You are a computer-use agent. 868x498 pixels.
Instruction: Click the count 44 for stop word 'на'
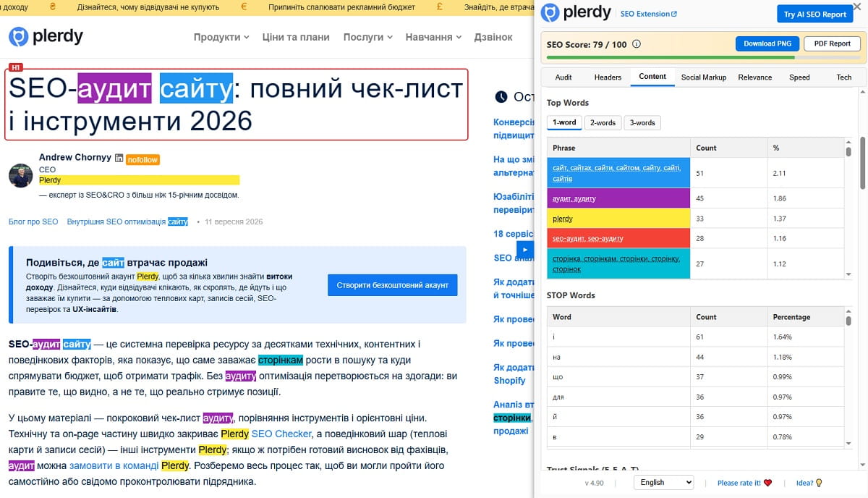[x=700, y=357]
